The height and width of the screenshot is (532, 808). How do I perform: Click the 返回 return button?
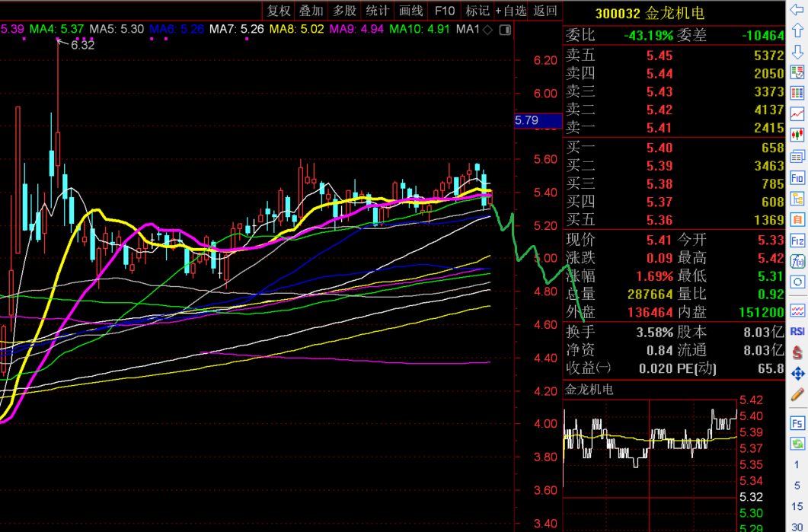tap(545, 11)
